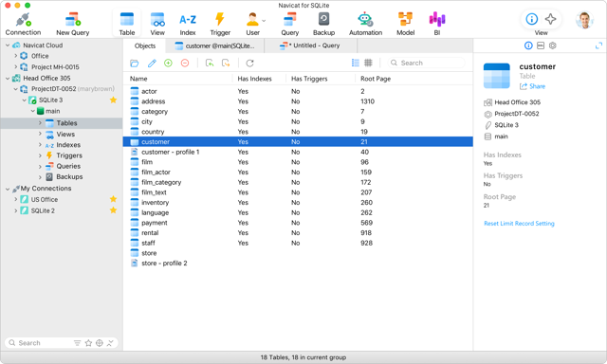
Task: Open the Query toolbar icon
Action: click(x=289, y=24)
